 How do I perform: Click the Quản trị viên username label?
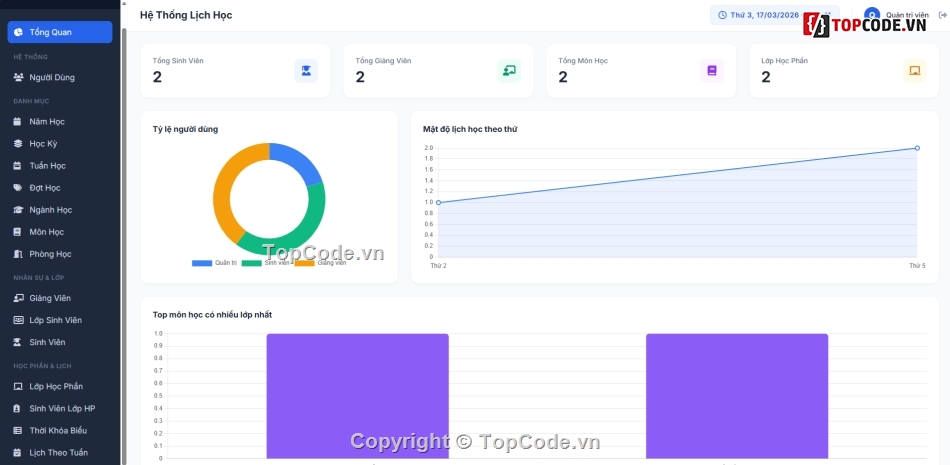click(907, 15)
